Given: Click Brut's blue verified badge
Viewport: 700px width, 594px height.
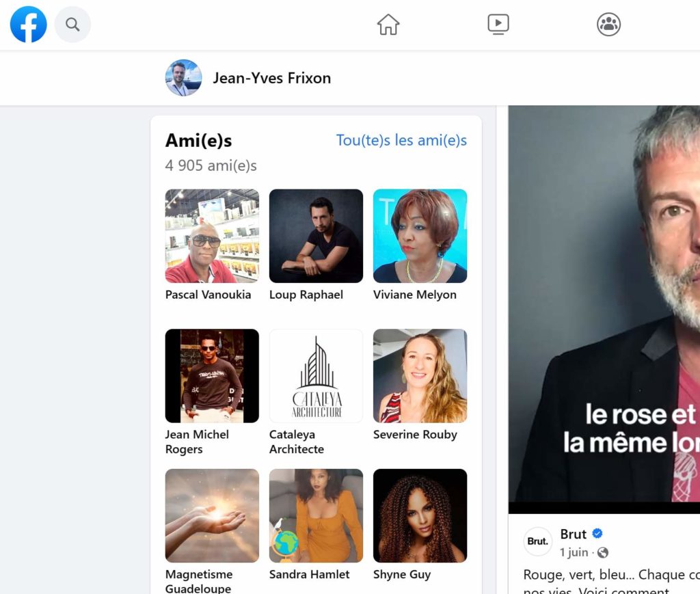Looking at the screenshot, I should click(x=597, y=533).
